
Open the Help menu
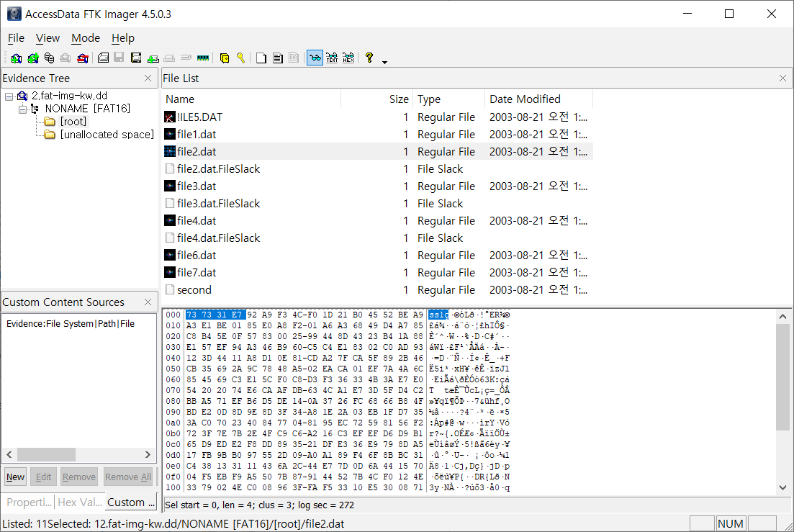[123, 38]
